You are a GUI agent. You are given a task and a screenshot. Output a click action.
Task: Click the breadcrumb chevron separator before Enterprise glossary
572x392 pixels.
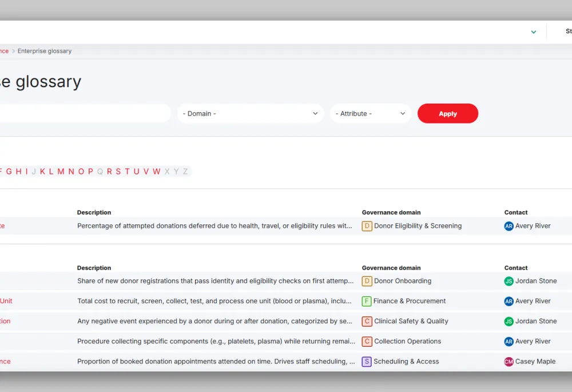[x=13, y=51]
